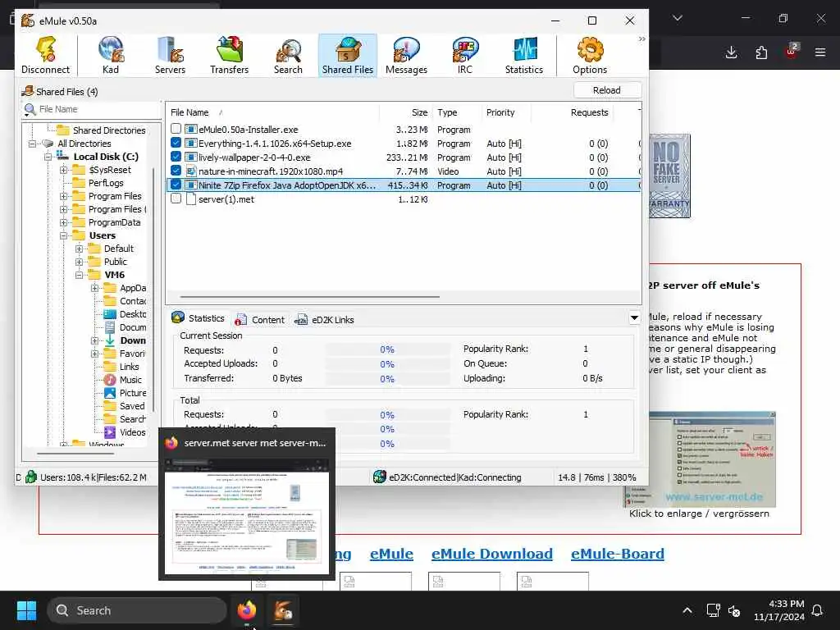Click the Users status bar icon
The width and height of the screenshot is (840, 630).
[31, 477]
